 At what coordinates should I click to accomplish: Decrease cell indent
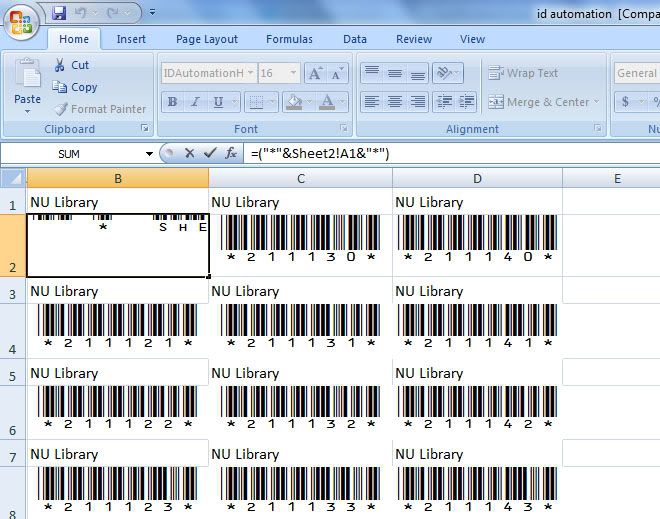(444, 102)
